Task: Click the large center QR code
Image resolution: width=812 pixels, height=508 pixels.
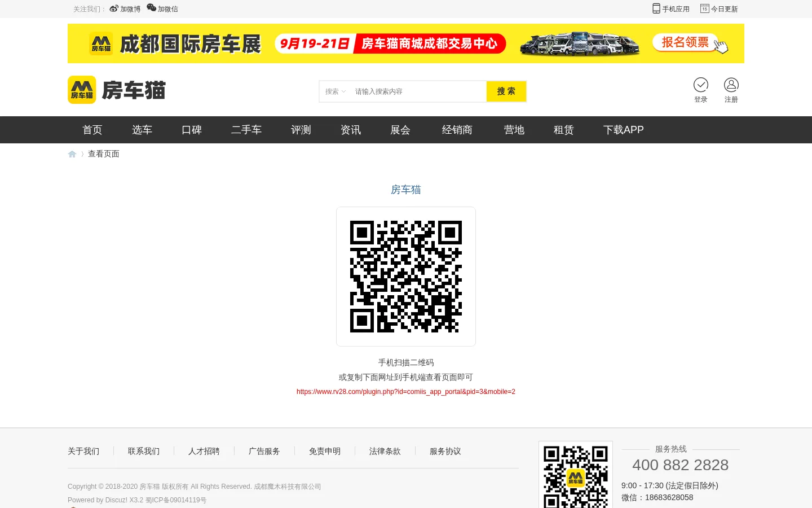Action: 406,277
